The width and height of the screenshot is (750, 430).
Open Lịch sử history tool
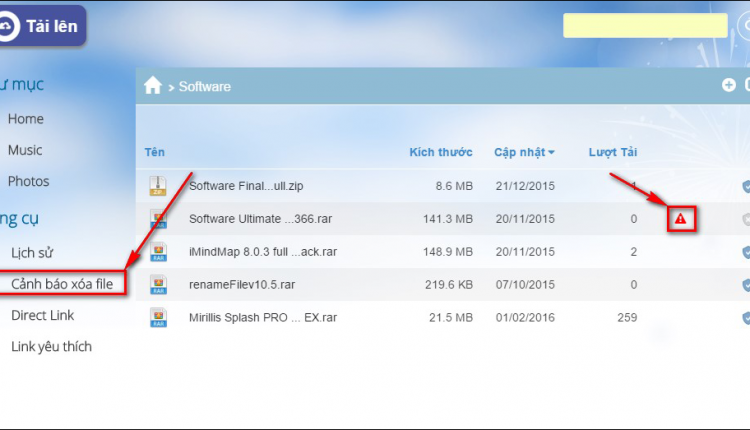click(32, 253)
